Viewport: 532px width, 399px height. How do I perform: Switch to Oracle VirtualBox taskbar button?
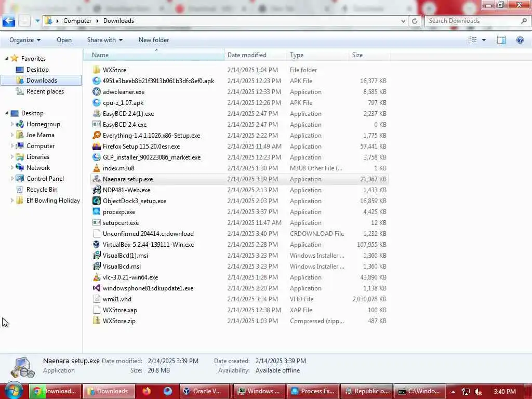(x=205, y=391)
